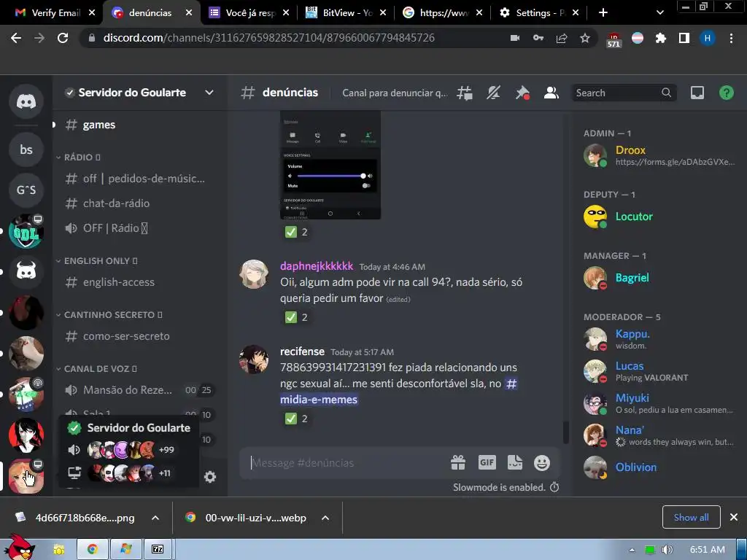
Task: Collapse the CANTINHO SECRETO category
Action: pos(109,315)
